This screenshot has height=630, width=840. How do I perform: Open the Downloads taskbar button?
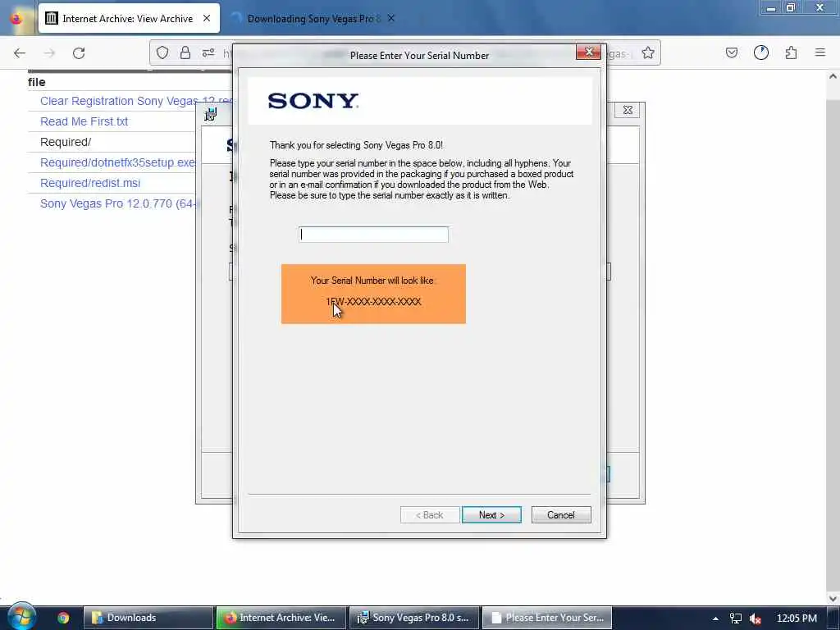[148, 618]
